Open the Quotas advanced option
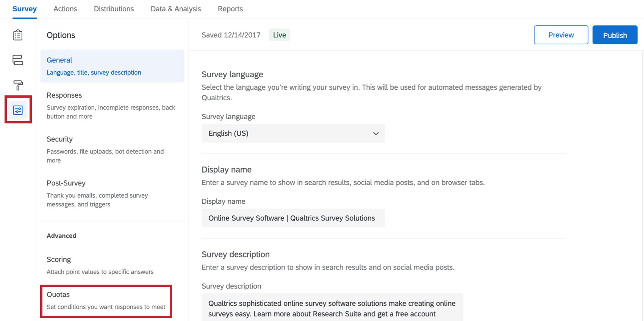644x321 pixels. pyautogui.click(x=106, y=301)
